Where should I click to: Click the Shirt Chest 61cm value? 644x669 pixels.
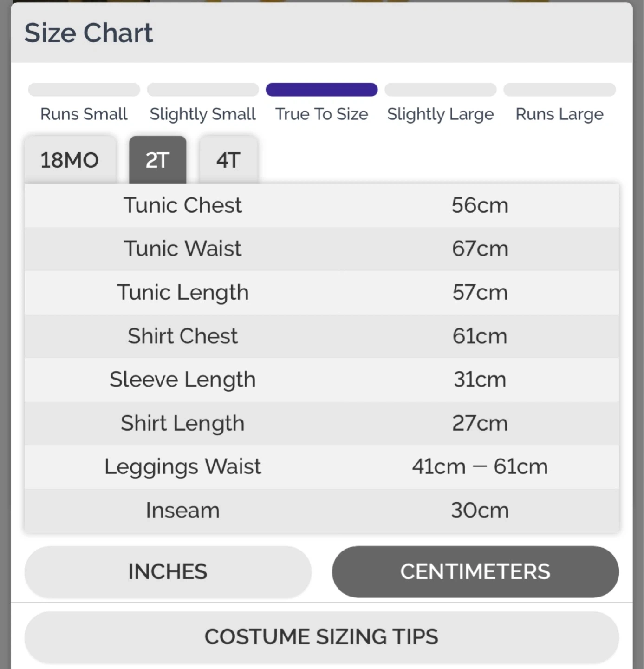tap(480, 336)
